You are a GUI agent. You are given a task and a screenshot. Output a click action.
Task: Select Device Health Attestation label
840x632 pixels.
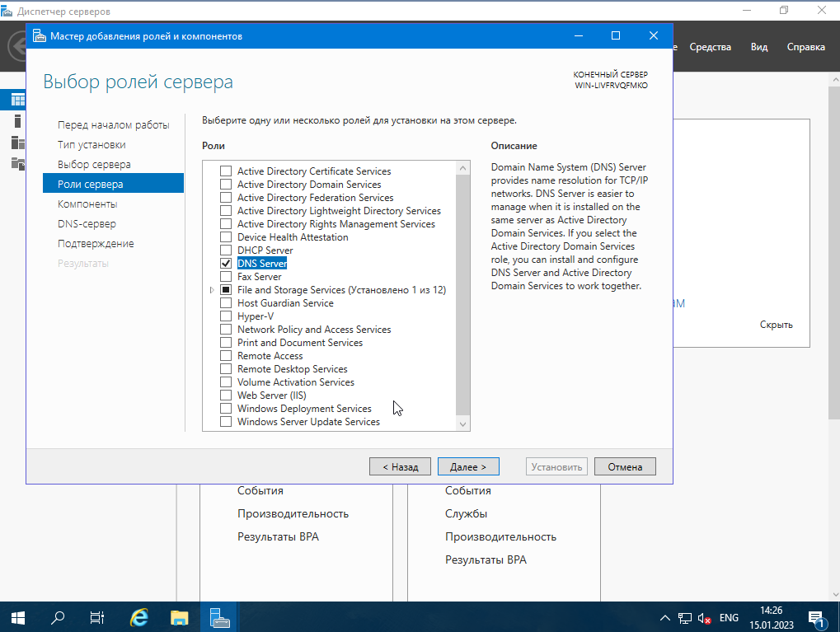pos(293,237)
